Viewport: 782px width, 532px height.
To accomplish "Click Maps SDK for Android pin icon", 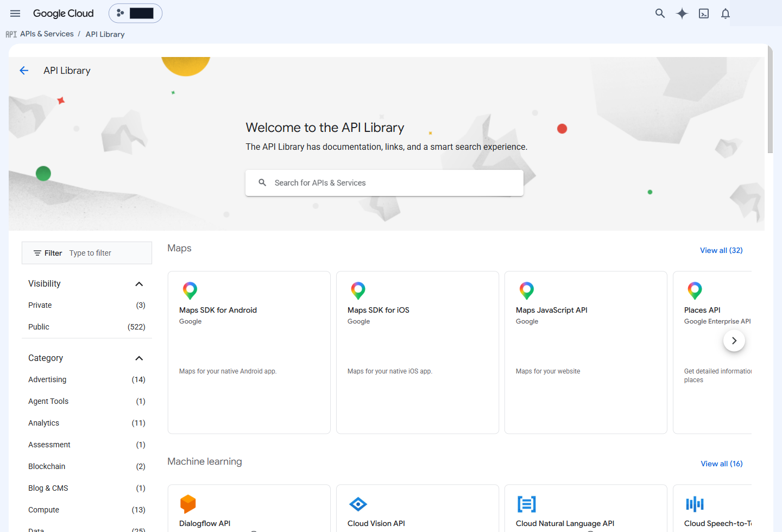I will coord(190,290).
